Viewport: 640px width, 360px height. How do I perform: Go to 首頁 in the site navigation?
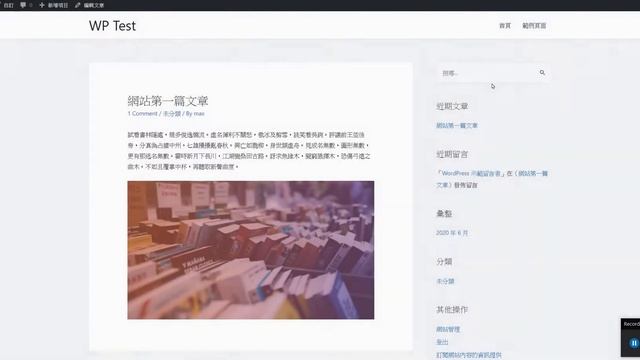pos(505,25)
